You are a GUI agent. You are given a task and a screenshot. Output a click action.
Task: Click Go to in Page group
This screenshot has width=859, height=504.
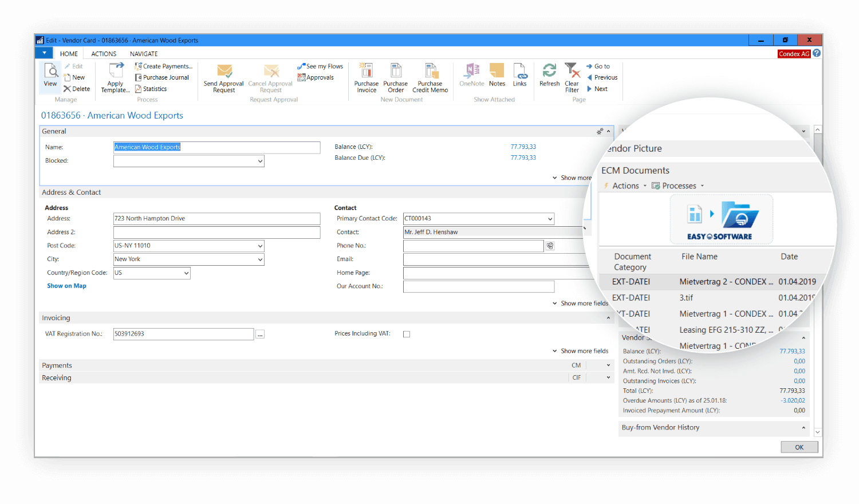[598, 66]
